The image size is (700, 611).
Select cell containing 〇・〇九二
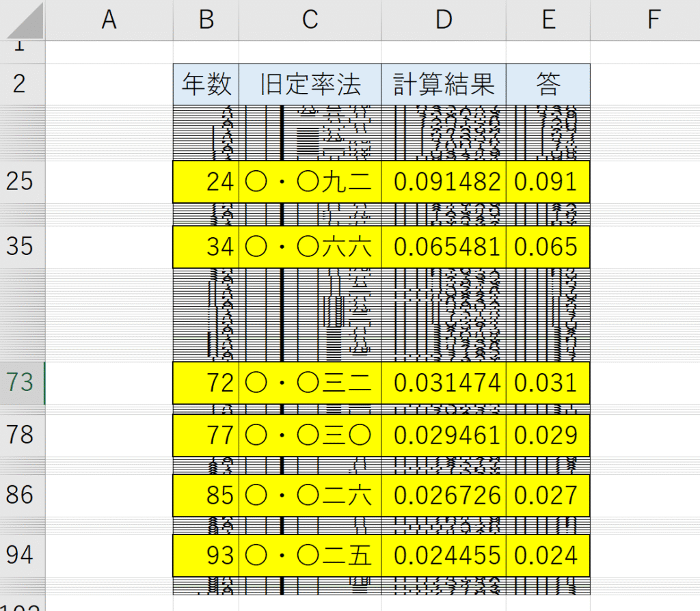tap(310, 182)
